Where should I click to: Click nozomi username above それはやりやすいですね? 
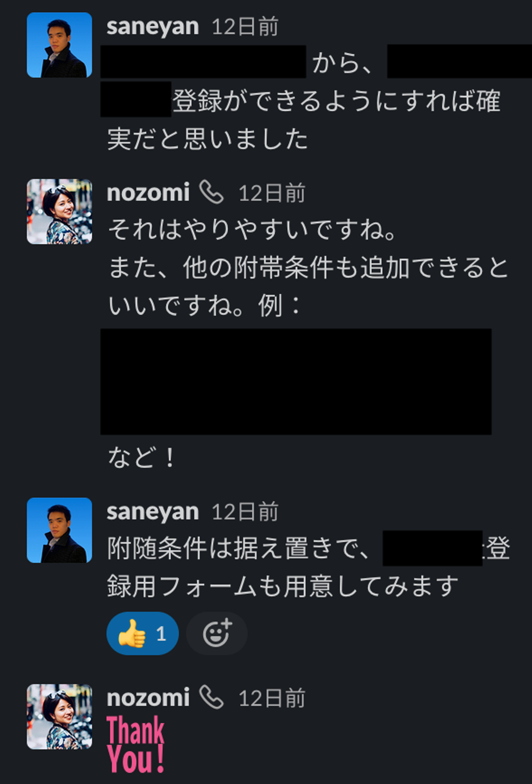pos(148,192)
